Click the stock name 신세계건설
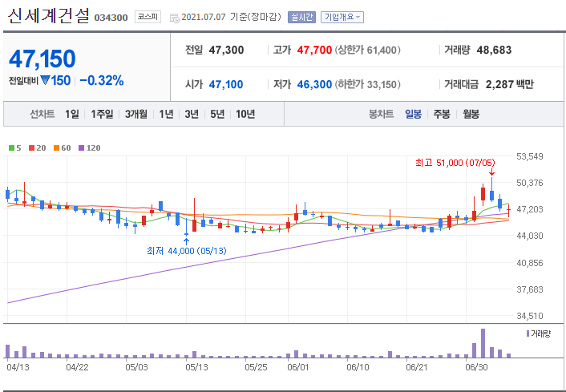This screenshot has width=566, height=392. pyautogui.click(x=48, y=16)
